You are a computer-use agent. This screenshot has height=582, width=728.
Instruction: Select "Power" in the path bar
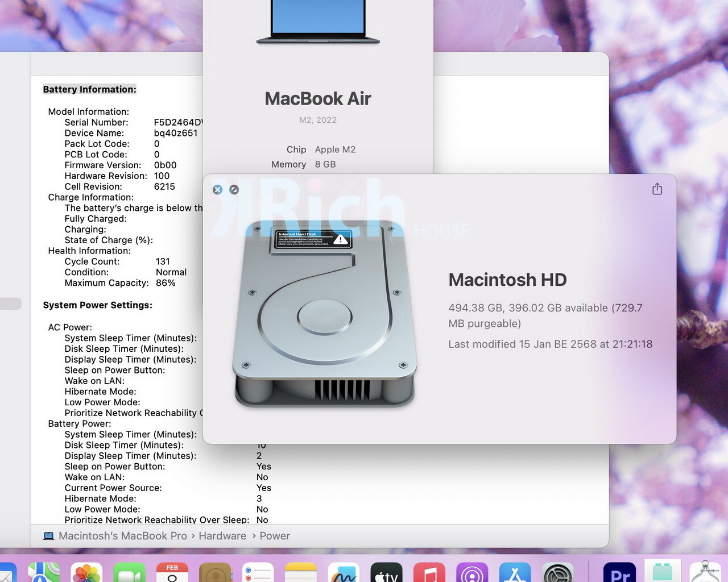point(275,536)
